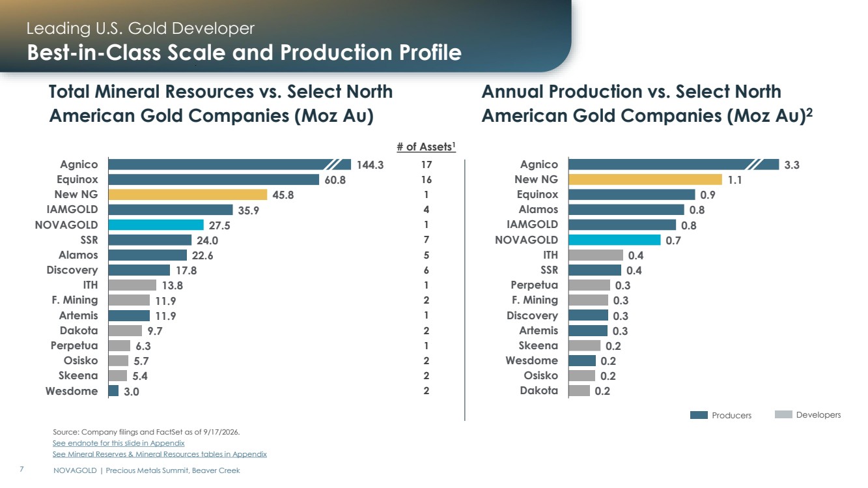Select the '27.5' NOVAGOLD resource value
This screenshot has height=488, width=868.
click(x=219, y=225)
